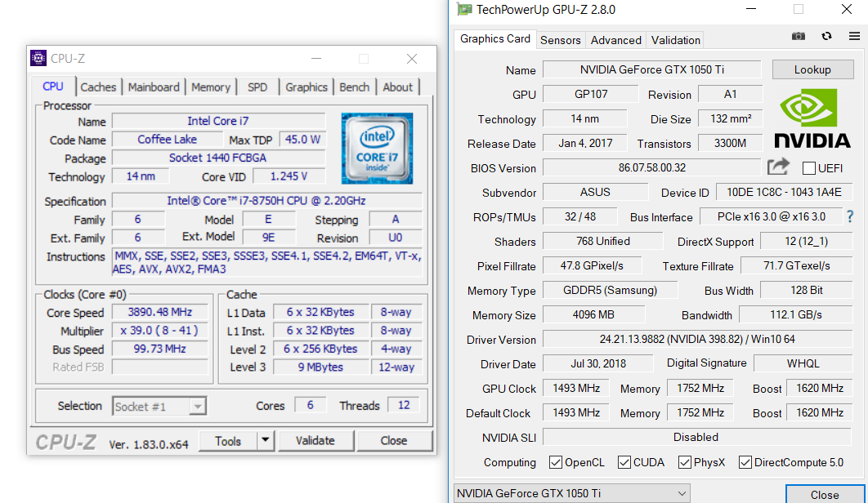
Task: Select the CPU tab in CPU-Z
Action: point(53,87)
